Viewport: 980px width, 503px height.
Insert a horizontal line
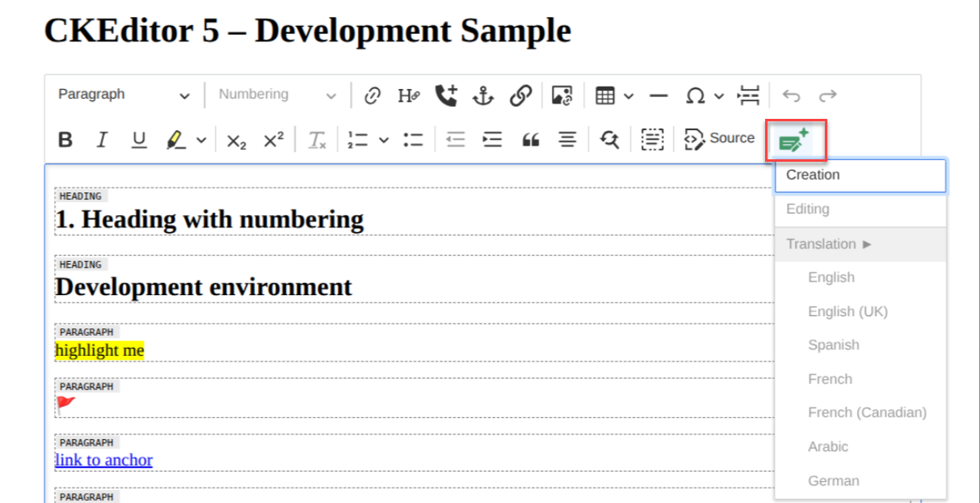pyautogui.click(x=658, y=95)
